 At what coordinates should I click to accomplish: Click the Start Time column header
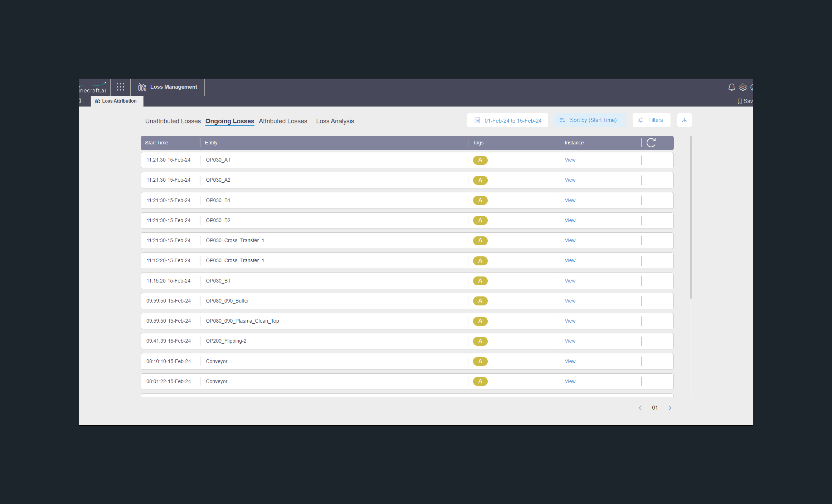pyautogui.click(x=156, y=143)
